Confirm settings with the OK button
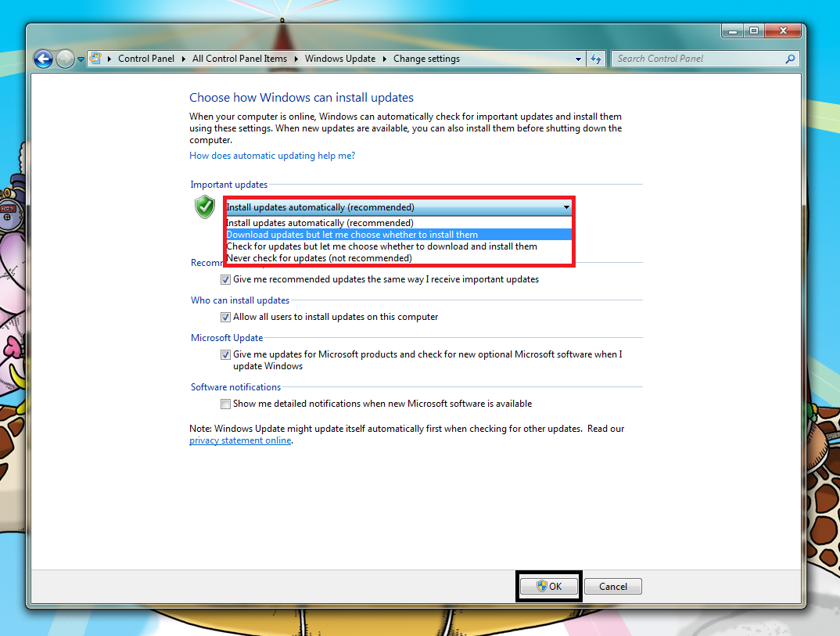840x636 pixels. (549, 587)
